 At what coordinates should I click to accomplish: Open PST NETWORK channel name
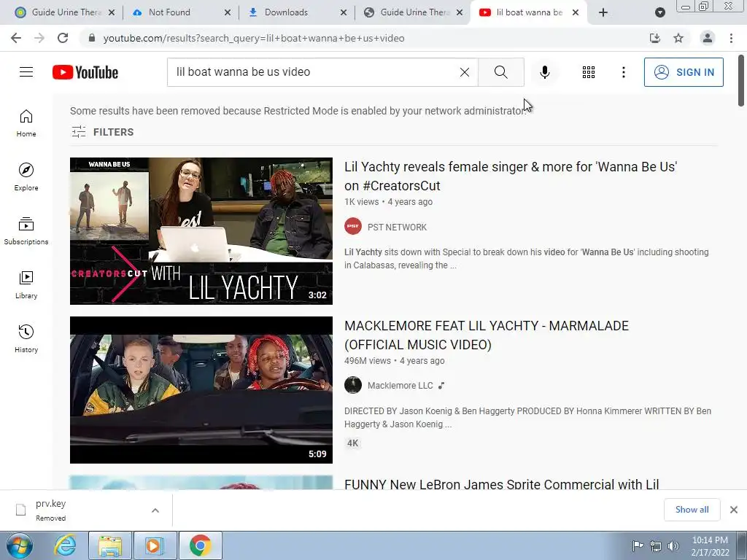pyautogui.click(x=397, y=227)
